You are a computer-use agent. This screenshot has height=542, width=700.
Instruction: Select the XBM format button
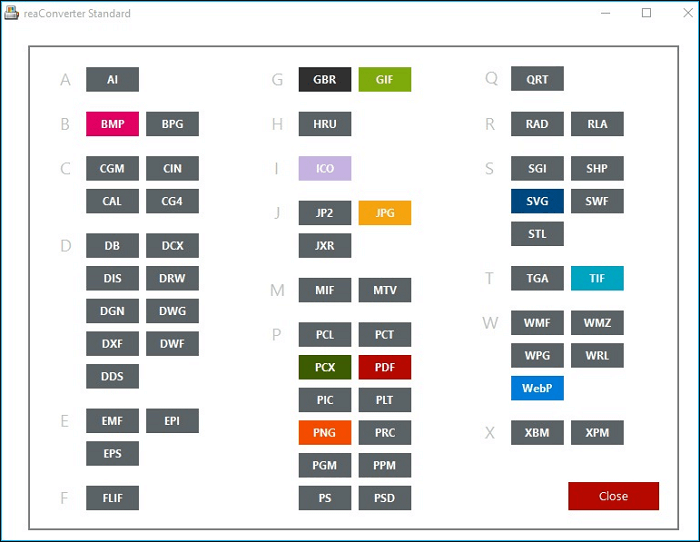point(538,433)
